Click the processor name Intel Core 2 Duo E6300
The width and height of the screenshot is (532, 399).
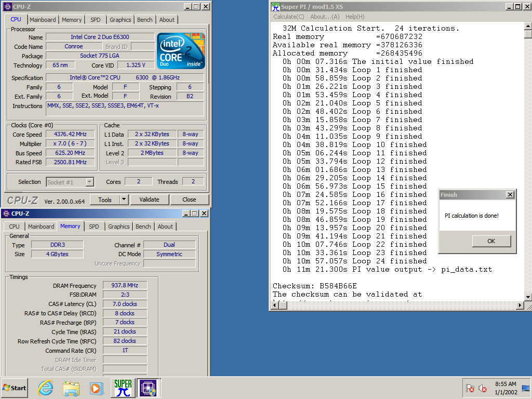tap(100, 37)
